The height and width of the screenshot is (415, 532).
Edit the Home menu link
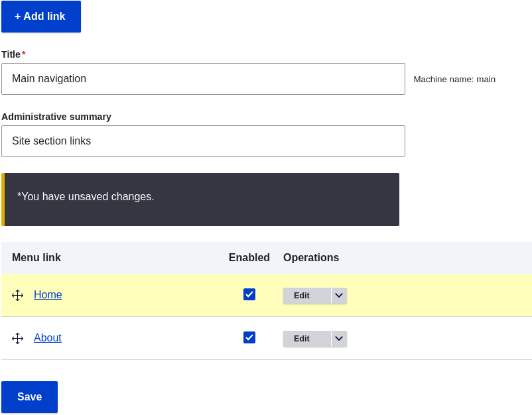point(306,296)
